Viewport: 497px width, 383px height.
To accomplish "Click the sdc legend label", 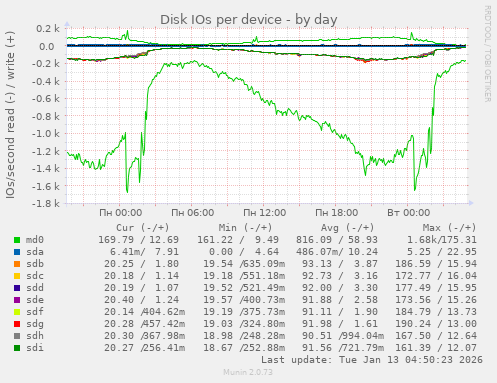I will pos(35,276).
